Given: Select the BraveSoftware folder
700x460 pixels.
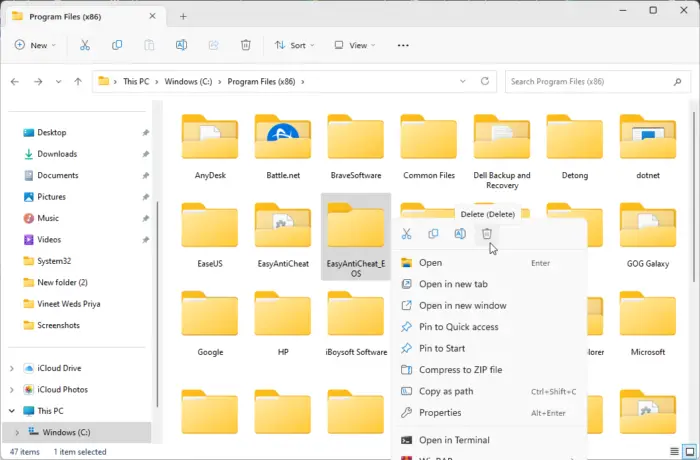Looking at the screenshot, I should (356, 147).
